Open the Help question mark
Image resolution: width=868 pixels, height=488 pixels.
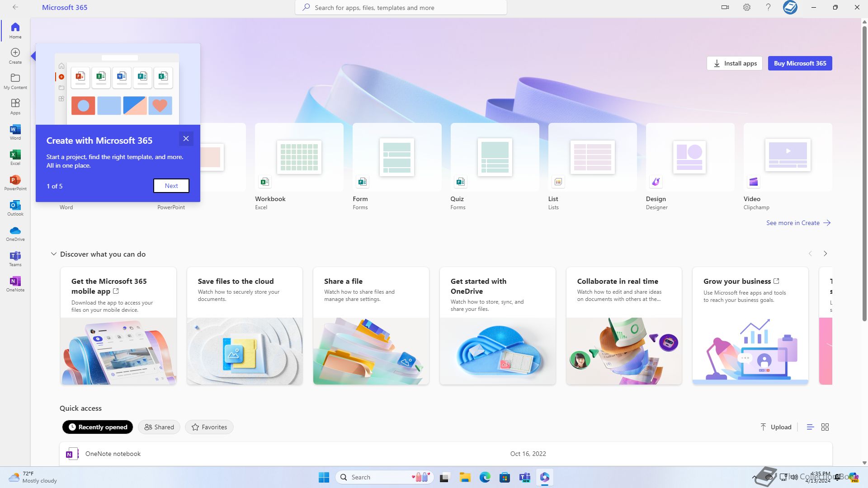tap(768, 7)
